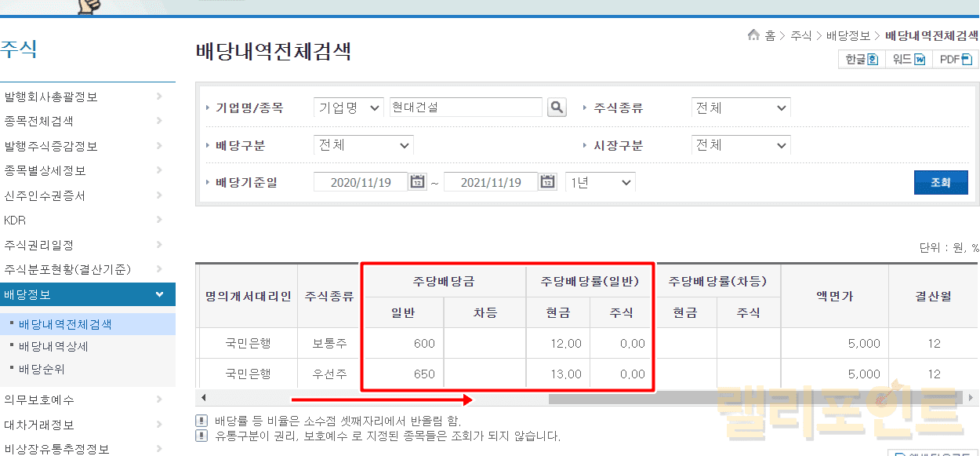The height and width of the screenshot is (456, 980).
Task: Click the home icon in breadcrumb
Action: (x=753, y=35)
